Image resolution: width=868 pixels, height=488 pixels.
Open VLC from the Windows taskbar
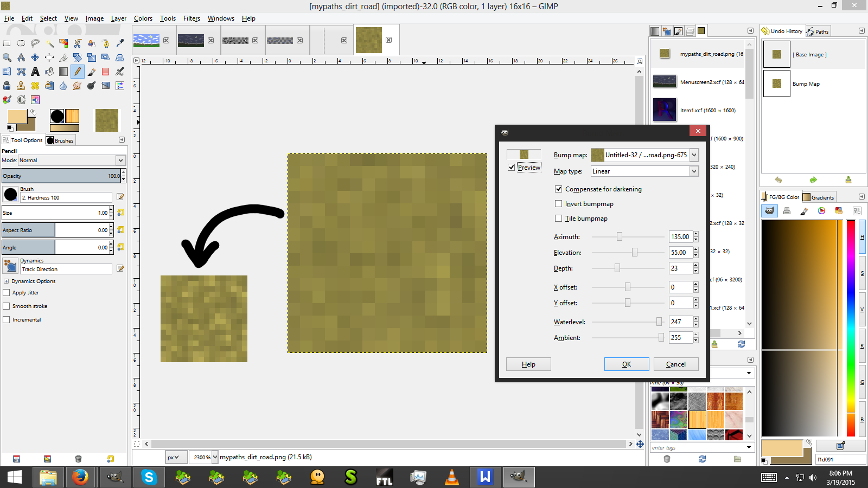[451, 477]
